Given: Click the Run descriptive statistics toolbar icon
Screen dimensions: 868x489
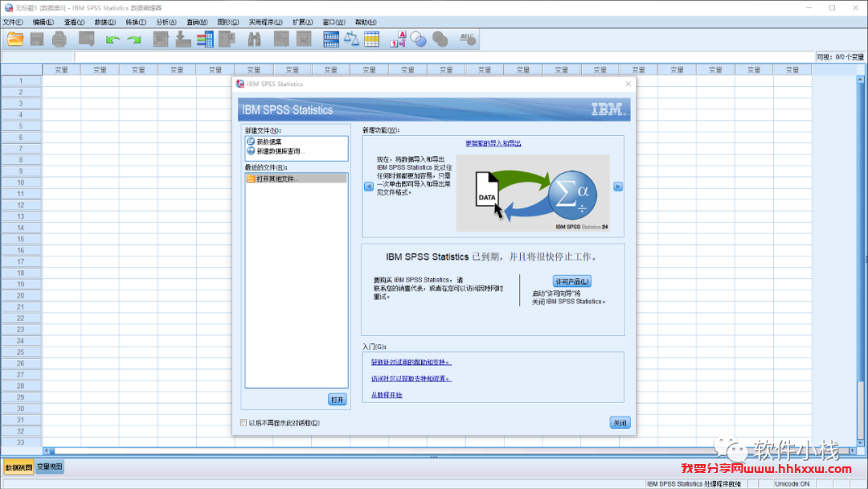Looking at the screenshot, I should coord(227,39).
